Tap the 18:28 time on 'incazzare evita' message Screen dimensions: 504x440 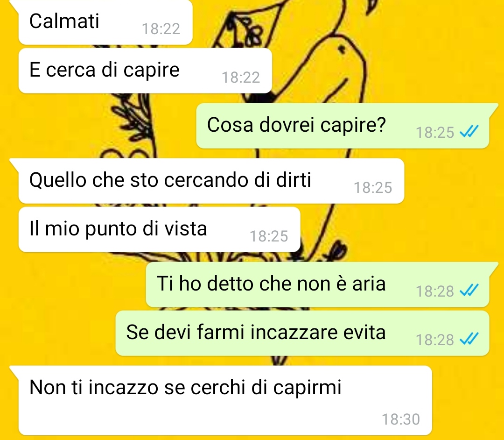(435, 340)
